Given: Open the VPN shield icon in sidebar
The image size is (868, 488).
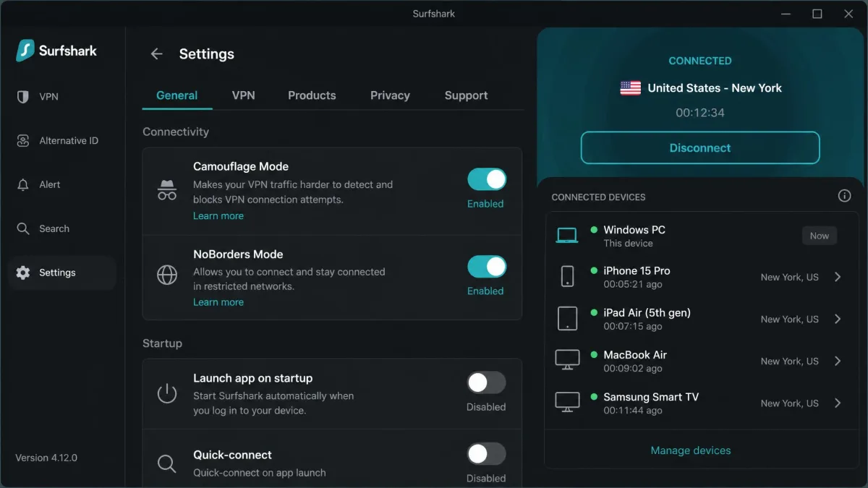Looking at the screenshot, I should (23, 97).
